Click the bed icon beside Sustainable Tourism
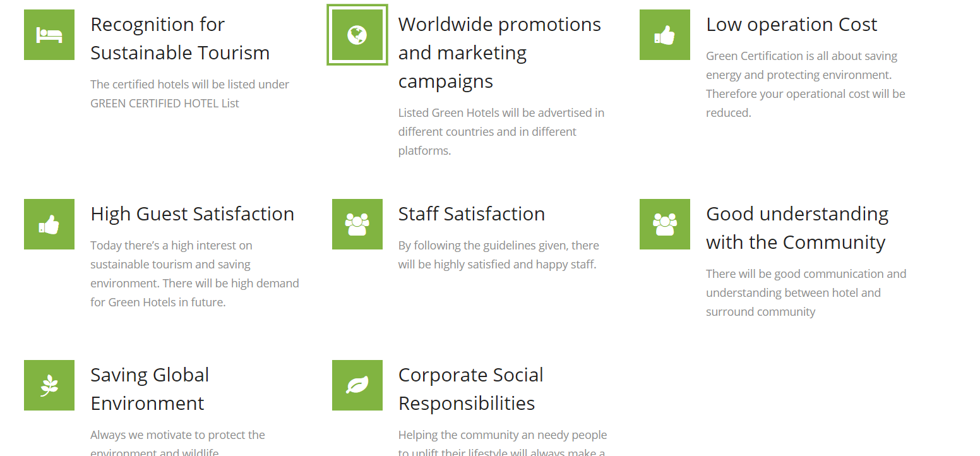Viewport: 980px width, 456px height. click(x=49, y=35)
